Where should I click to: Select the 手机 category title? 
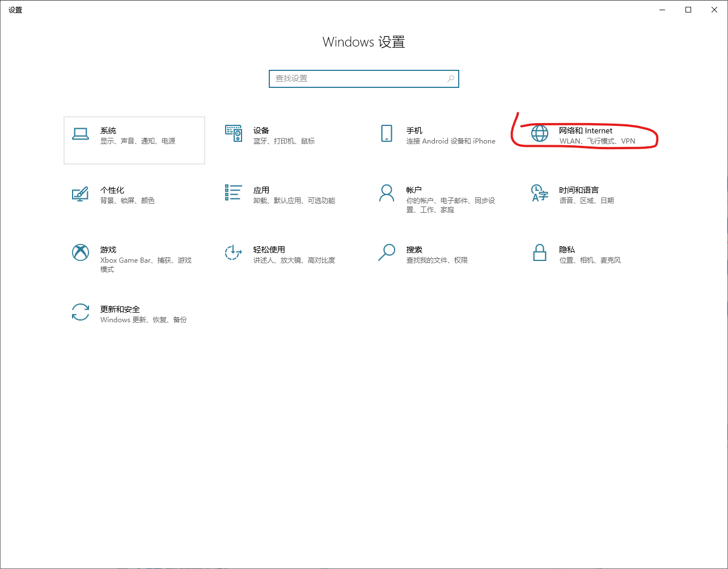[414, 130]
